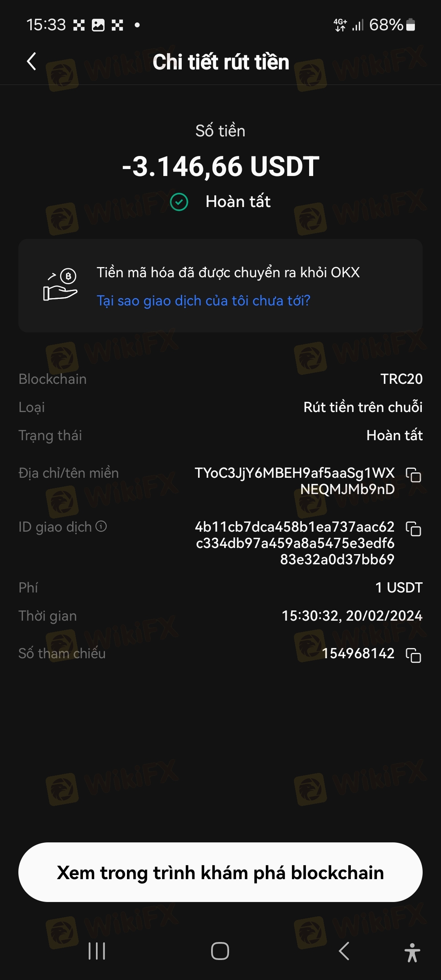Tap the timestamp 15:30:32, 20/02/2024
Screen dimensions: 441x980
352,616
